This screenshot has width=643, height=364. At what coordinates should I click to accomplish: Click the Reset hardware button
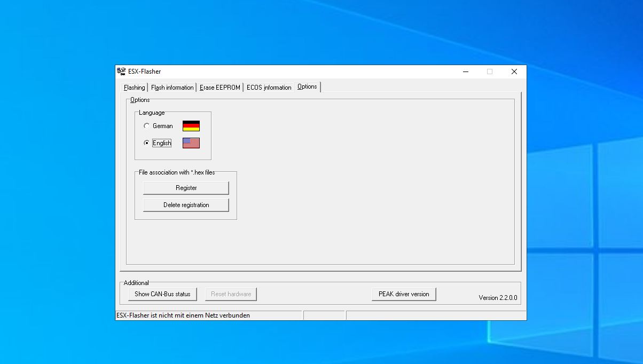231,294
